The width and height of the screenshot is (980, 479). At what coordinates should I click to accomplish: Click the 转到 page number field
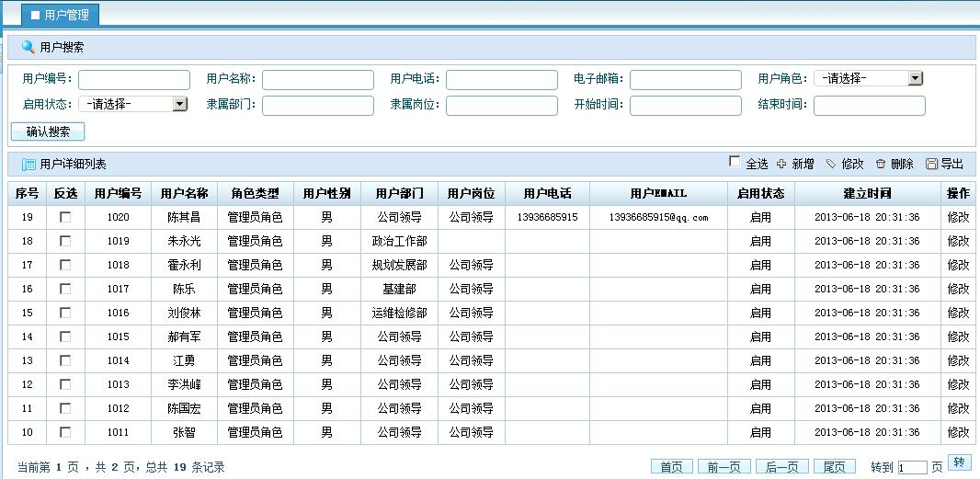click(913, 468)
